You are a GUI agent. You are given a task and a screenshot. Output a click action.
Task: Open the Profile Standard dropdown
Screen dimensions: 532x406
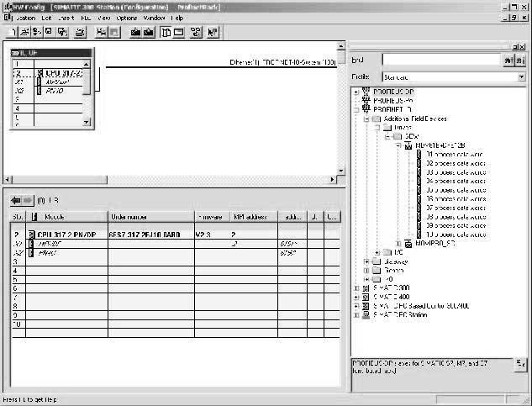(x=521, y=77)
